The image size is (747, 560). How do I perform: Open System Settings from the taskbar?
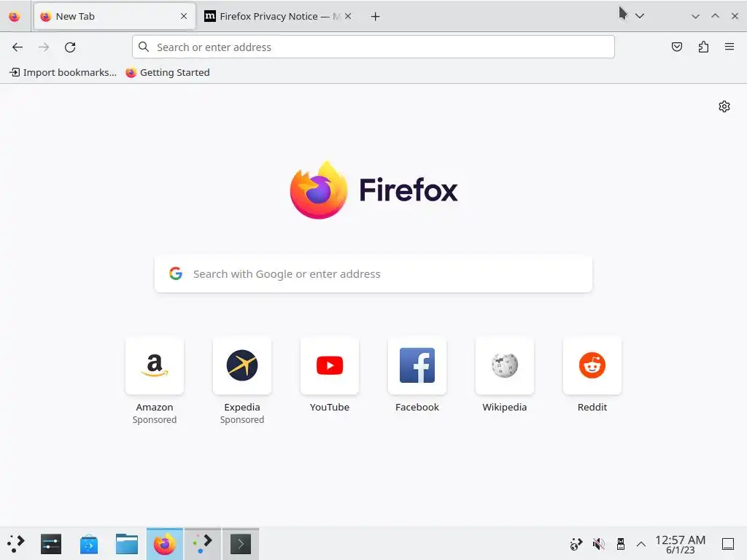(x=51, y=544)
